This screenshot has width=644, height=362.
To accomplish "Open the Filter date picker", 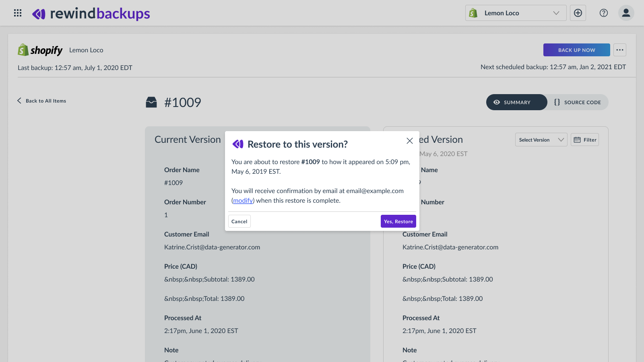I will [585, 140].
